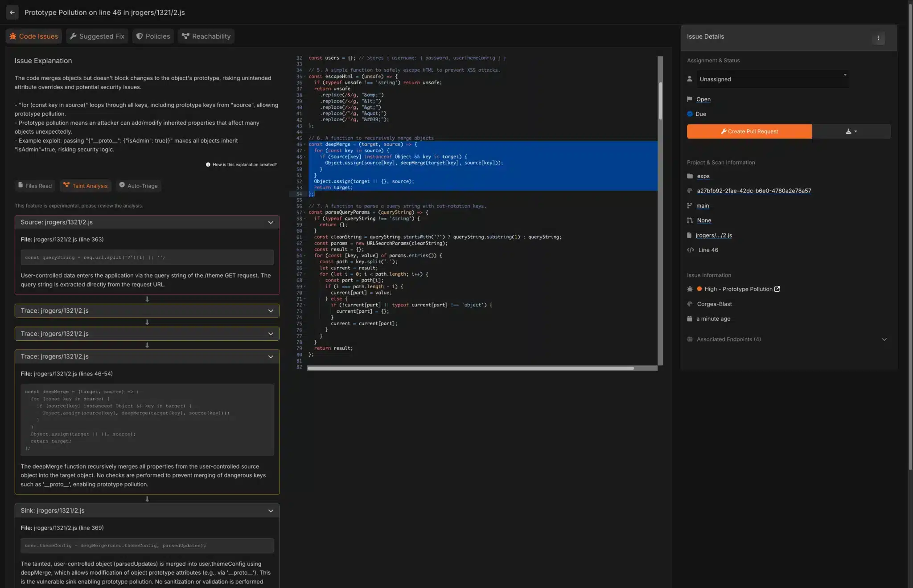Click the folder icon beside exps
The width and height of the screenshot is (913, 588).
pyautogui.click(x=690, y=176)
